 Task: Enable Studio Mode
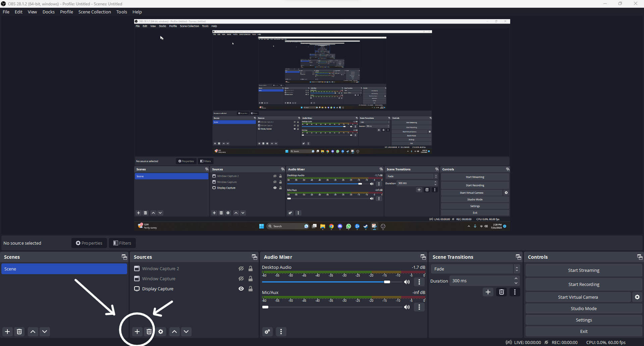(584, 308)
